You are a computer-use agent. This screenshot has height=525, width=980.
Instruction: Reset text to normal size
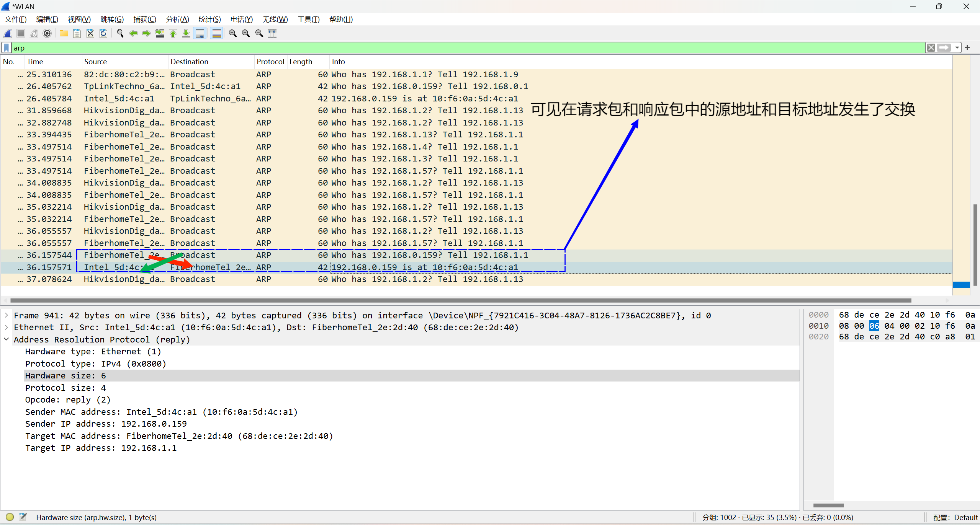tap(259, 34)
